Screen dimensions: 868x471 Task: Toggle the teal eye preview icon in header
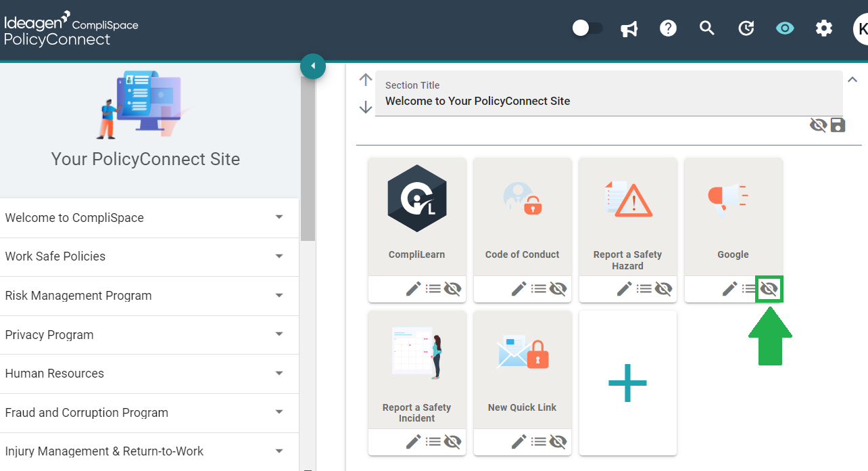785,28
